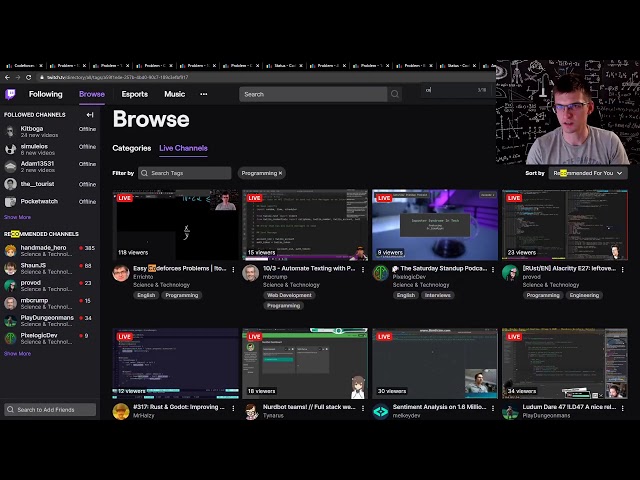
Task: Open options for Sentiment Analysis stream
Action: click(493, 408)
